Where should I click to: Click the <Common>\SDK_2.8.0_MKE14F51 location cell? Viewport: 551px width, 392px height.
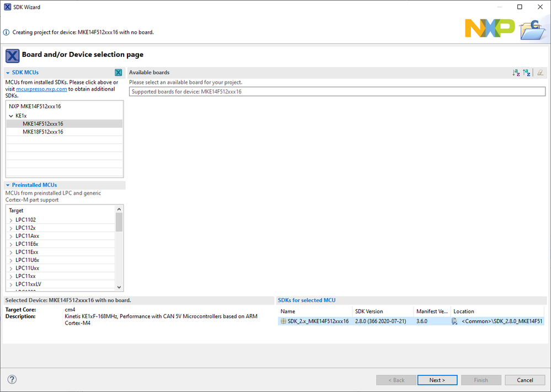pos(502,321)
